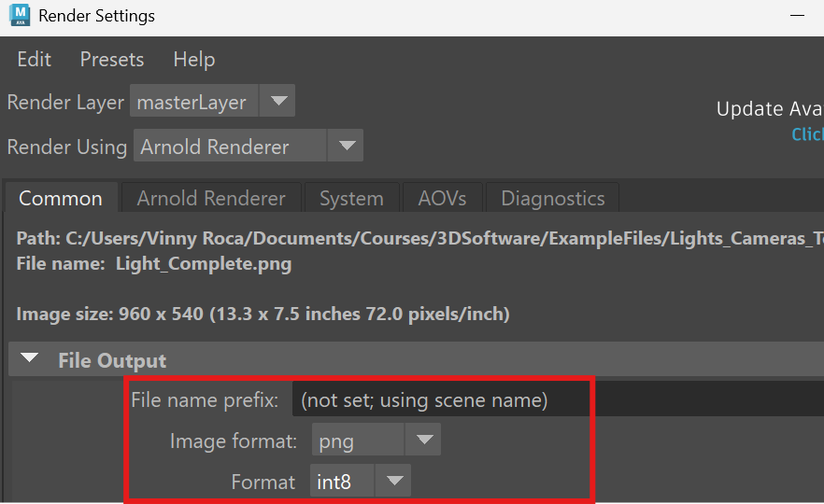Switch to the Arnold Renderer tab
This screenshot has height=504, width=824.
click(x=211, y=199)
